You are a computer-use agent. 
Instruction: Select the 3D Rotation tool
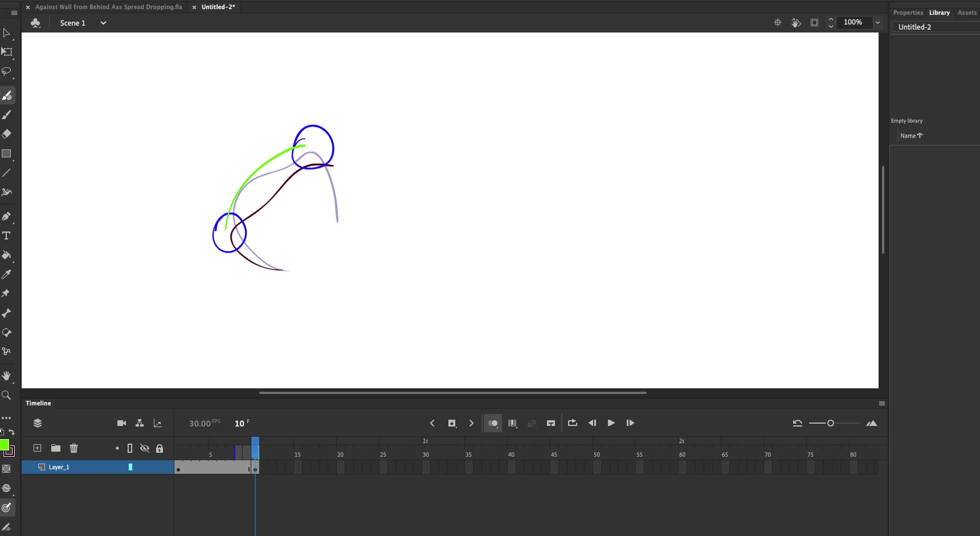point(7,332)
